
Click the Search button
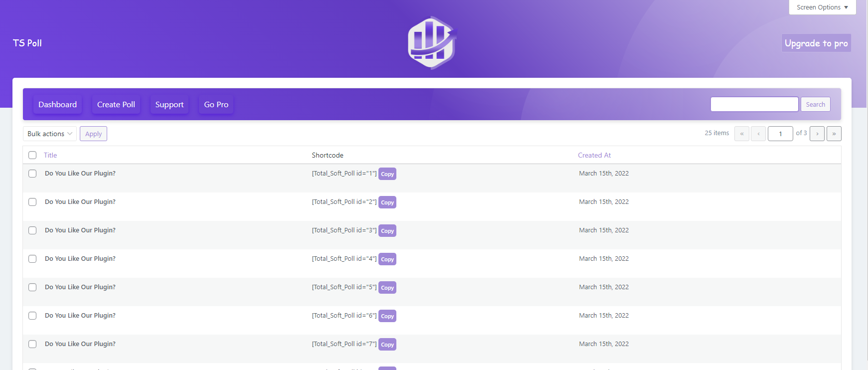tap(816, 104)
